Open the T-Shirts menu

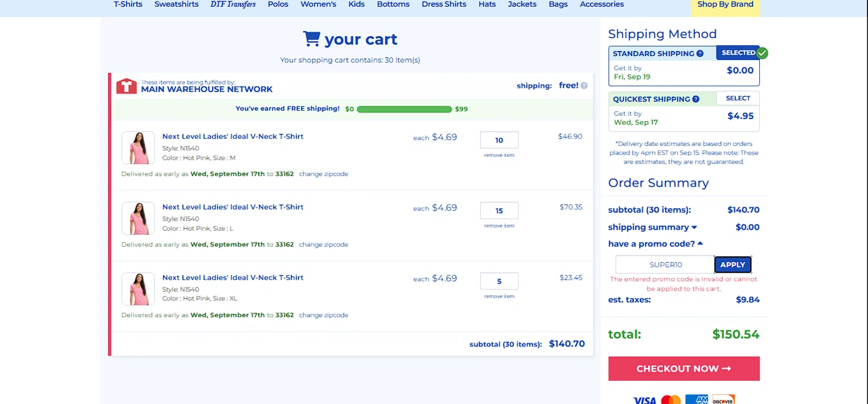(x=128, y=5)
